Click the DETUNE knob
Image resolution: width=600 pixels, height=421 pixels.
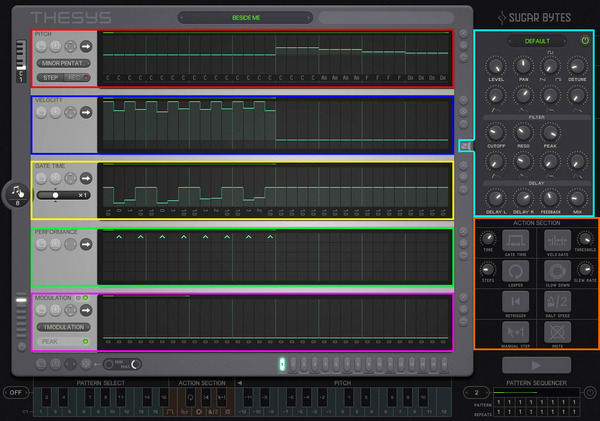coord(577,66)
